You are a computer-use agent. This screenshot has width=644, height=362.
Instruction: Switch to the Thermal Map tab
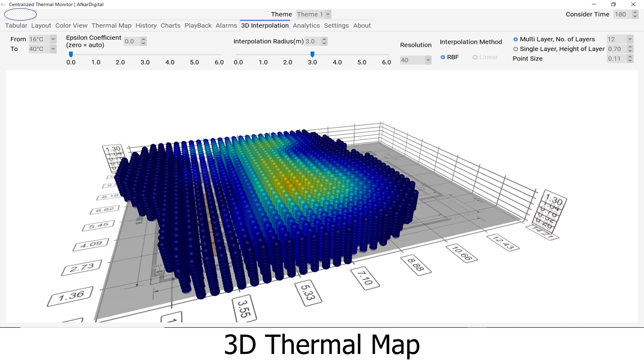[x=111, y=26]
